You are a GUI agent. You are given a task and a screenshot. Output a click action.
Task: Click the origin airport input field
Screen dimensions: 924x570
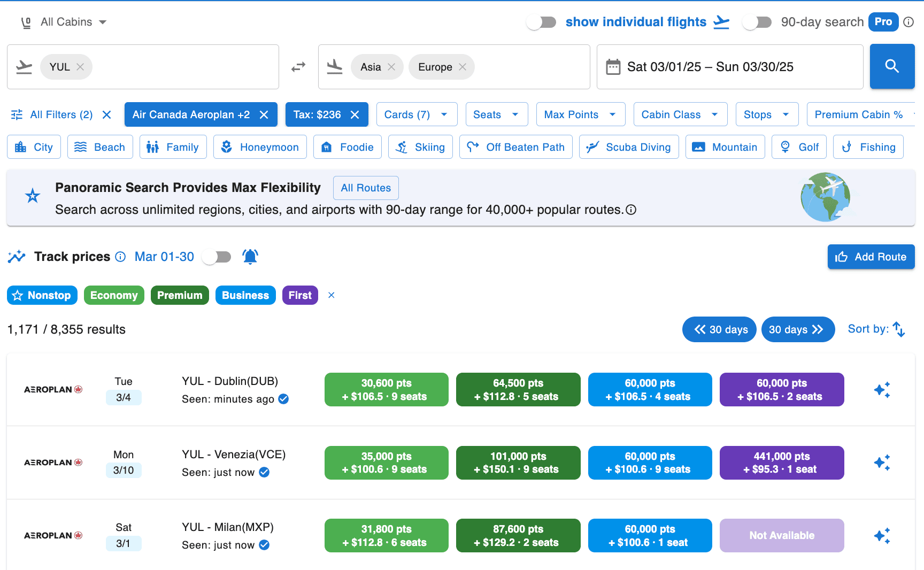143,67
